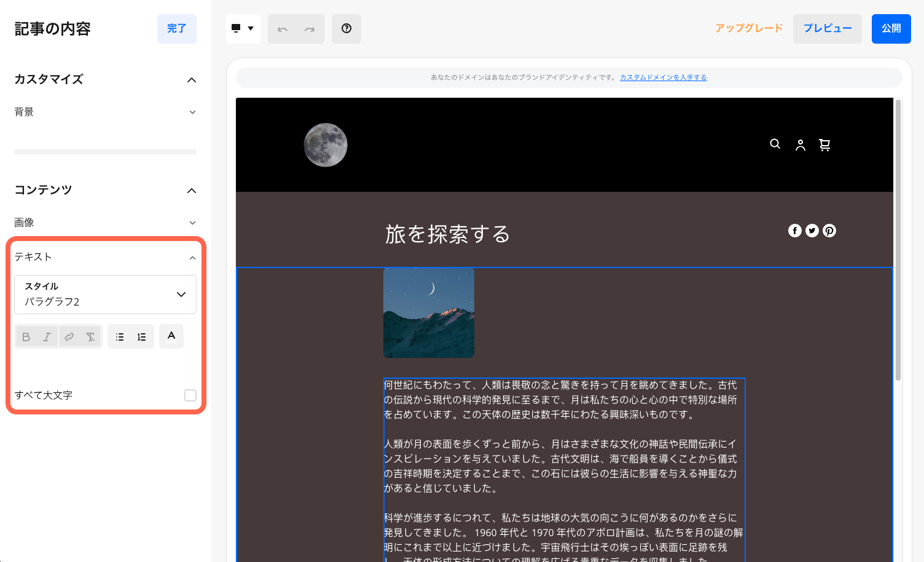This screenshot has width=924, height=562.
Task: Click the moon site logo
Action: click(x=326, y=145)
